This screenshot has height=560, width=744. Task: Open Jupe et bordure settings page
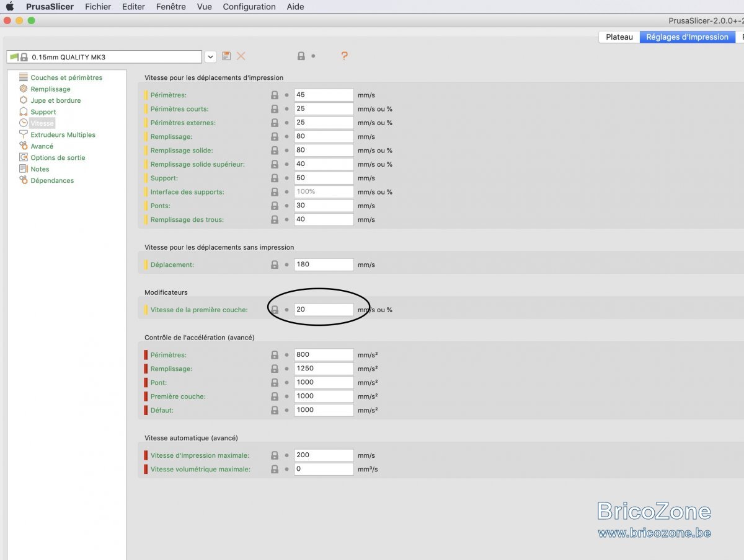[x=55, y=100]
